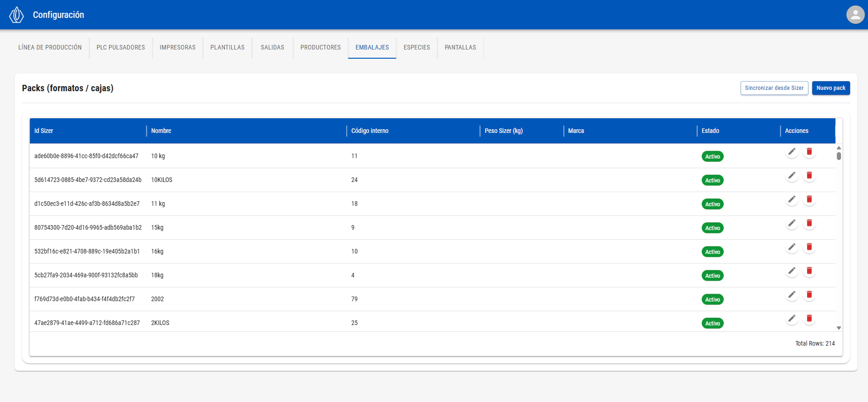Sort by Estado column header
868x402 pixels.
738,131
